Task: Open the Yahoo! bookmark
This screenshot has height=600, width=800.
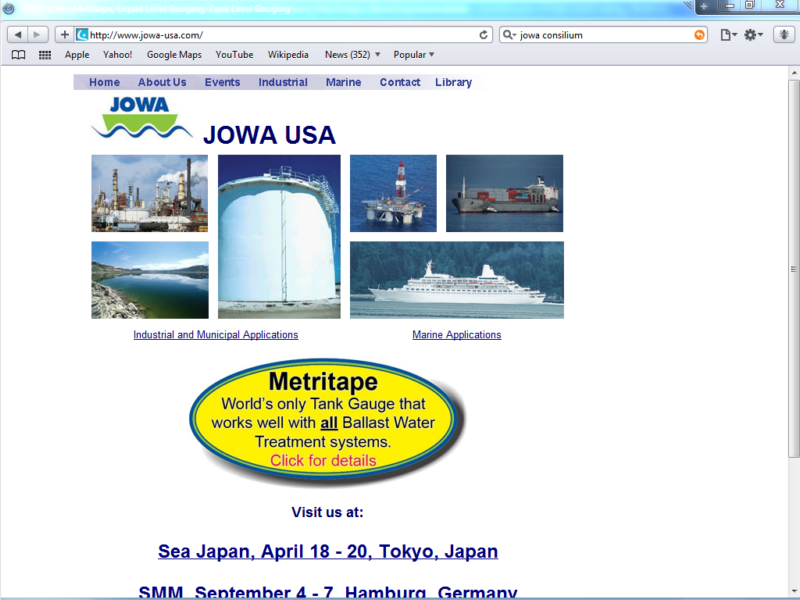Action: click(117, 55)
